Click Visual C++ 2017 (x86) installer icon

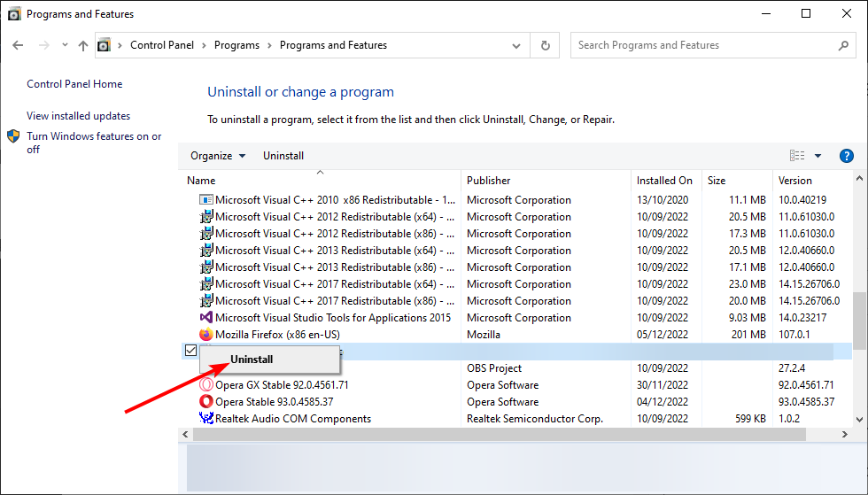205,301
